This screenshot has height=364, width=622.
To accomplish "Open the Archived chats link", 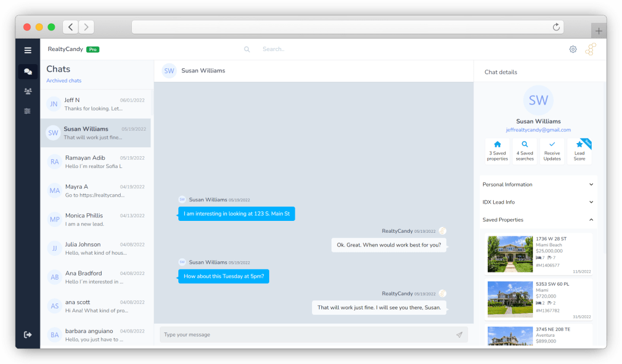I will (x=64, y=81).
